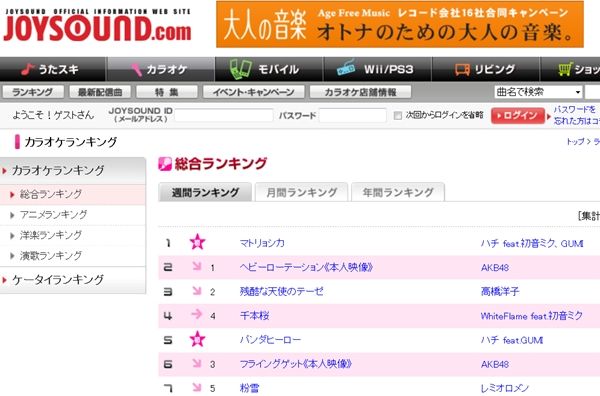Open the モバイル phone icon section
The image size is (600, 396).
269,69
